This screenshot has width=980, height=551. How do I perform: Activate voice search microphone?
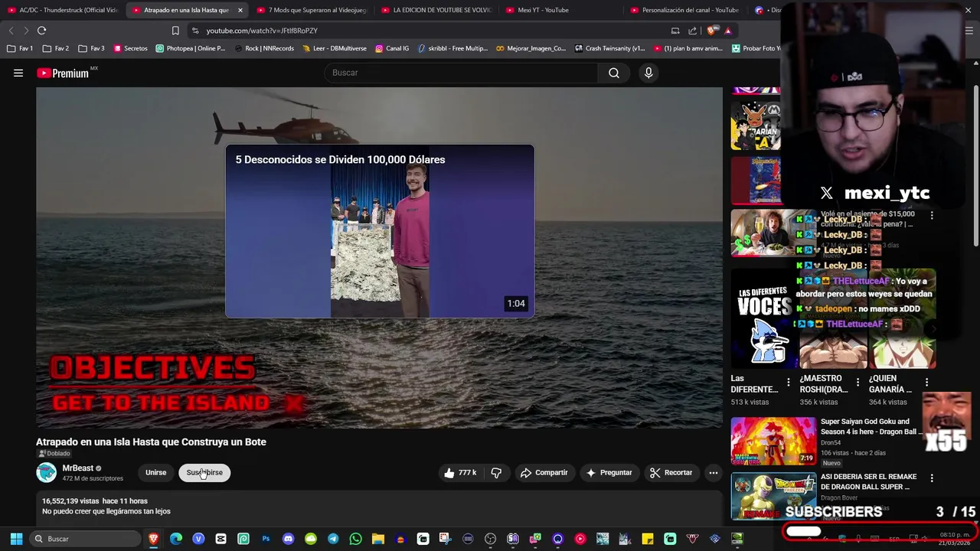(x=648, y=73)
